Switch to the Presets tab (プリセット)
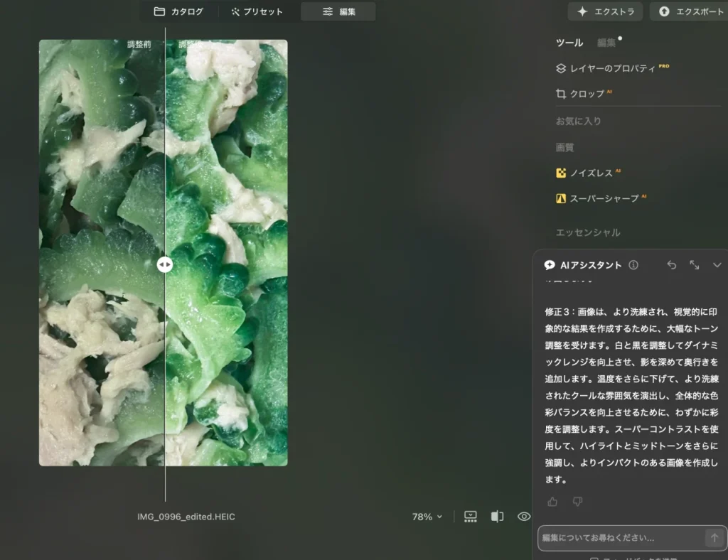The width and height of the screenshot is (728, 560). coord(257,11)
